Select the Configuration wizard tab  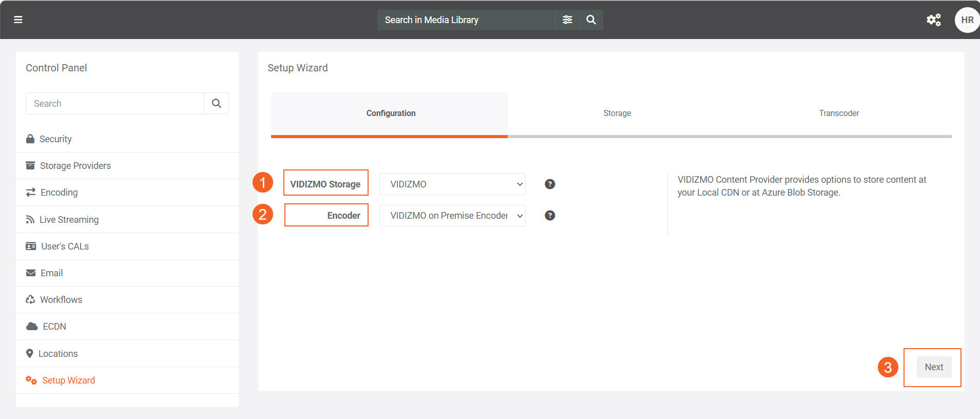point(391,113)
